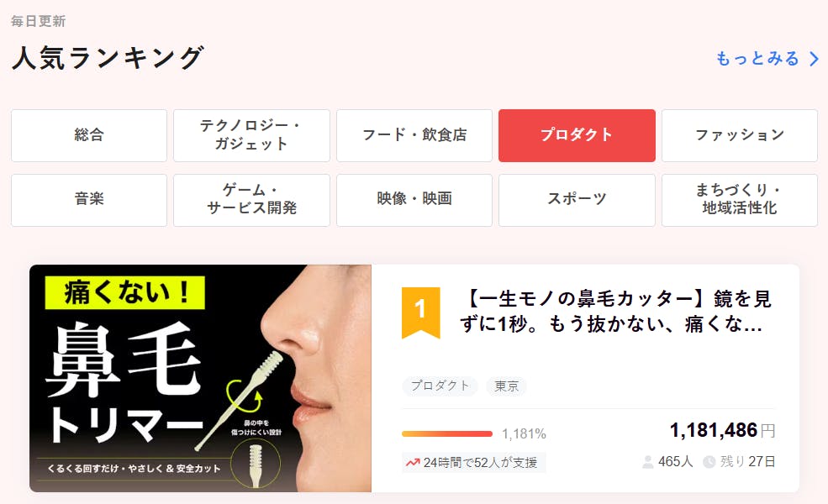Click the remaining days clock icon
The height and width of the screenshot is (504, 828).
click(x=709, y=462)
